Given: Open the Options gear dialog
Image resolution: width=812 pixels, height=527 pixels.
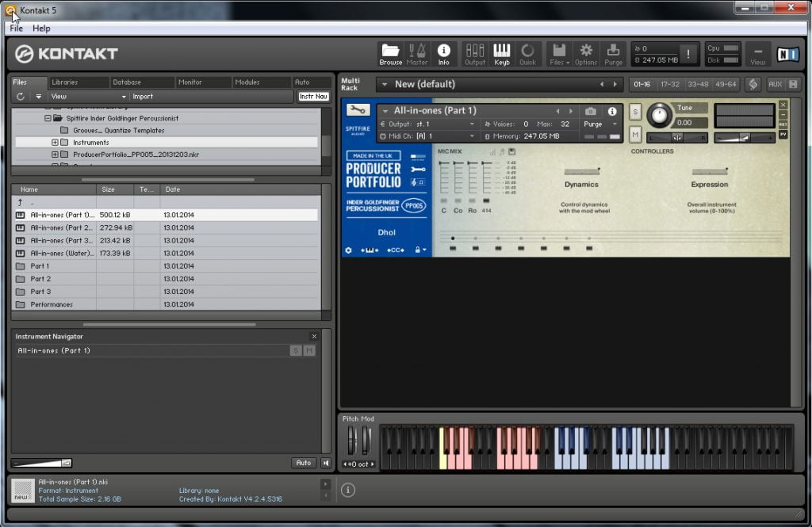Looking at the screenshot, I should 586,55.
